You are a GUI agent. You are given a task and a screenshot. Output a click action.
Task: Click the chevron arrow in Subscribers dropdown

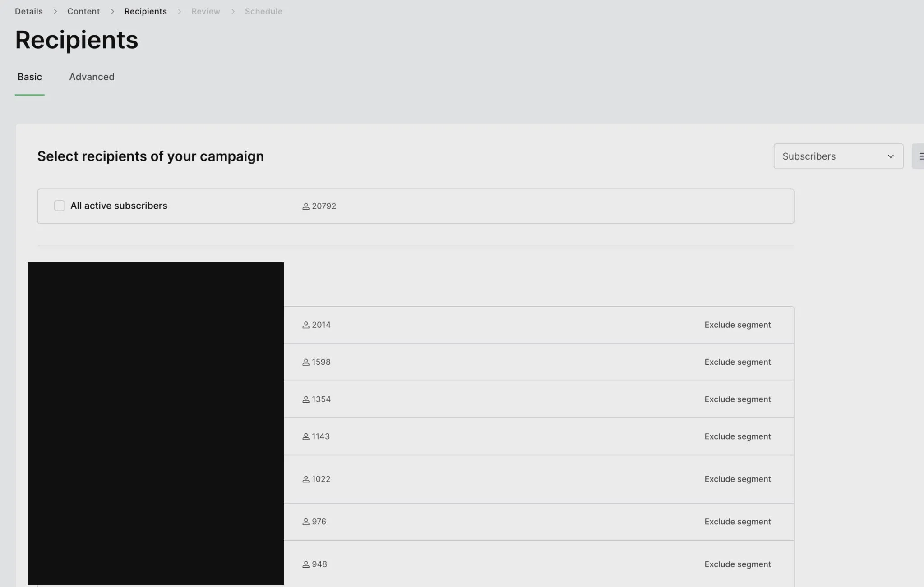[890, 156]
